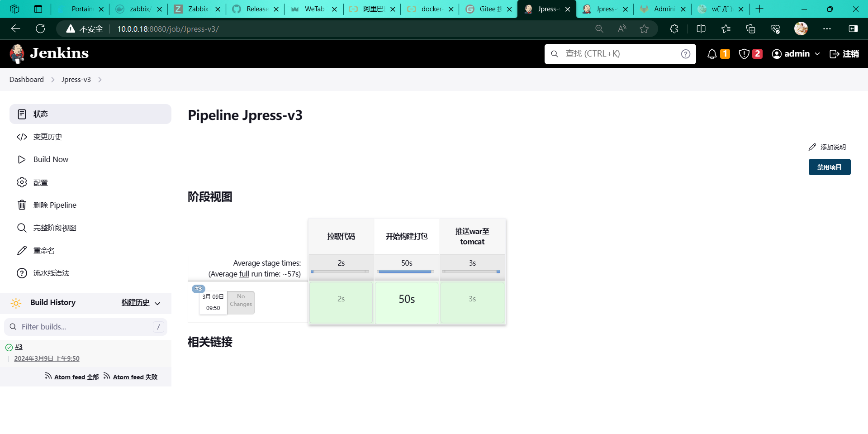
Task: Click the address bar URL
Action: pyautogui.click(x=168, y=29)
